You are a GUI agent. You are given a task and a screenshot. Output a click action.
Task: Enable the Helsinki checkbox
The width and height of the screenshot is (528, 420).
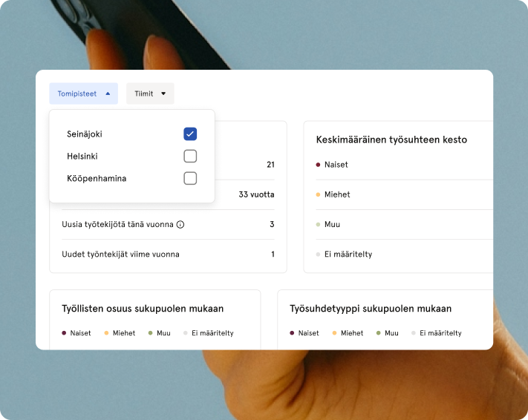pos(190,156)
